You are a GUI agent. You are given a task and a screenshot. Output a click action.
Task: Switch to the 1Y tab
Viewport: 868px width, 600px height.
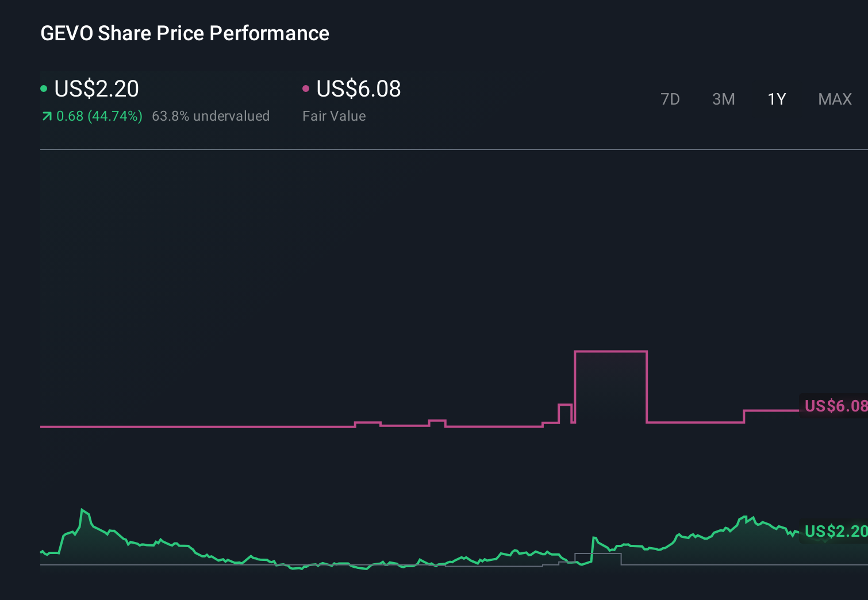(x=777, y=99)
